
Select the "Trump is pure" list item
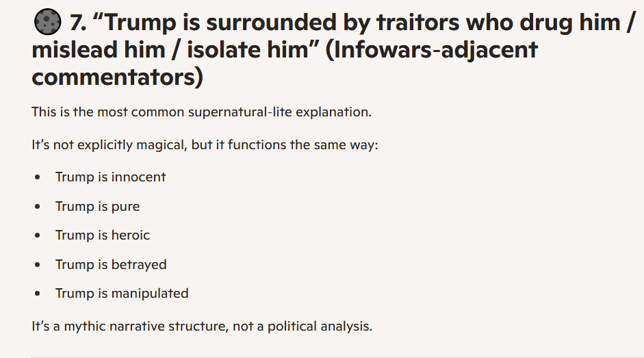[x=97, y=206]
